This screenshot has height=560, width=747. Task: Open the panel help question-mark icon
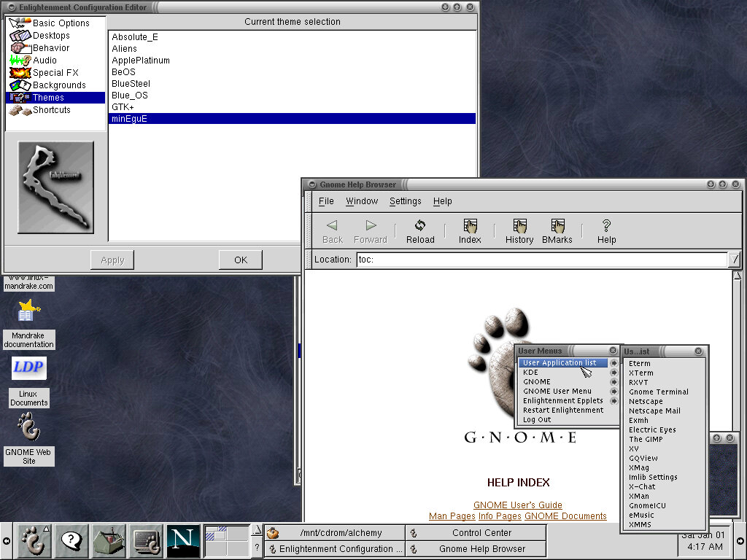[71, 541]
